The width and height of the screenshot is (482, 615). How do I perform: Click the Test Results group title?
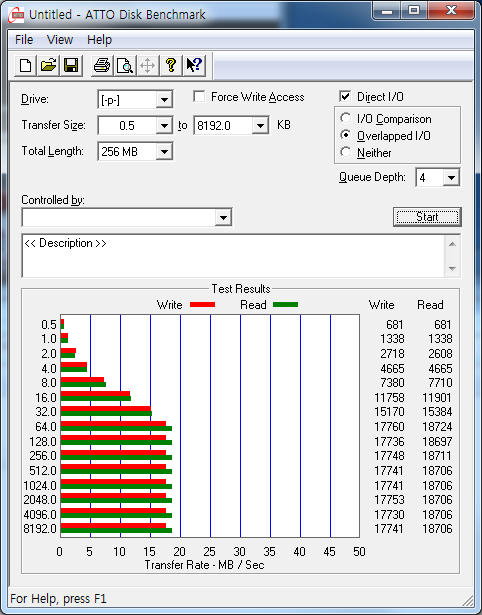pyautogui.click(x=241, y=289)
